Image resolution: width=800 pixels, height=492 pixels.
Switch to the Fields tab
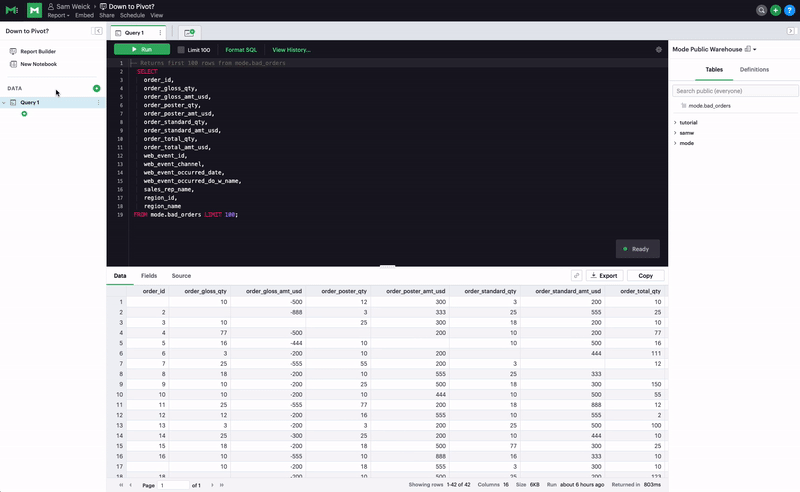tap(148, 275)
